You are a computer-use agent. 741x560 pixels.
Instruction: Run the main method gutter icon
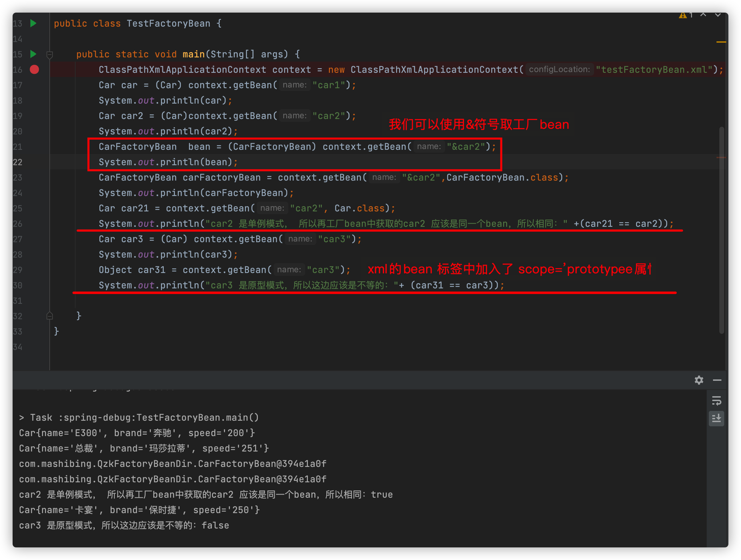point(33,54)
